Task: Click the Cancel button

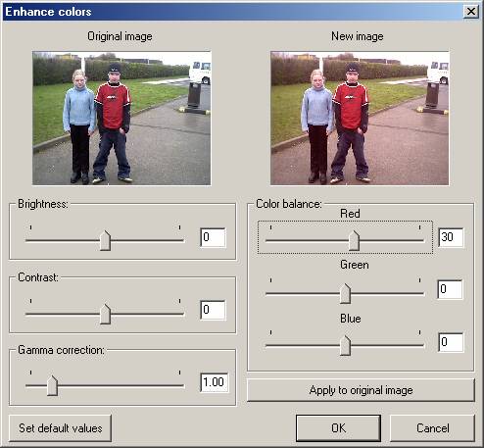Action: (x=433, y=428)
